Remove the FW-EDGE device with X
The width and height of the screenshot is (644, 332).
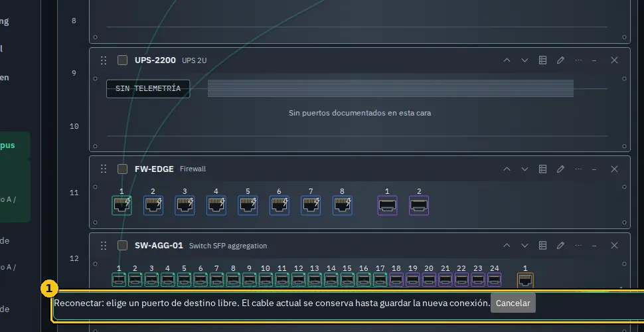(614, 169)
